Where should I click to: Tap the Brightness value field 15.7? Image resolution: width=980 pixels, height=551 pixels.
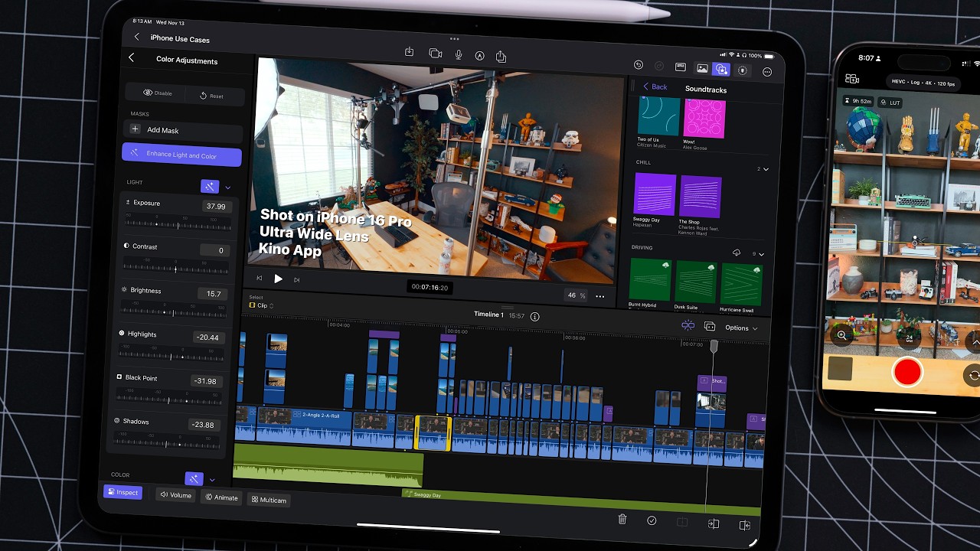click(213, 293)
